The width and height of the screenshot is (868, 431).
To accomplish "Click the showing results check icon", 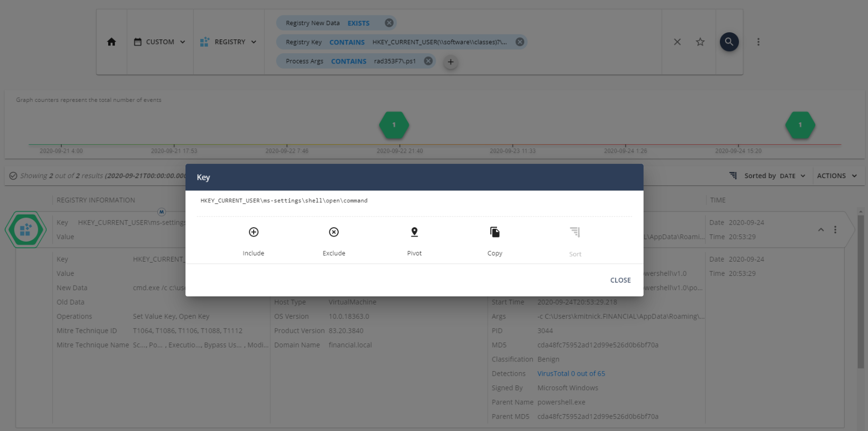I will click(x=13, y=176).
